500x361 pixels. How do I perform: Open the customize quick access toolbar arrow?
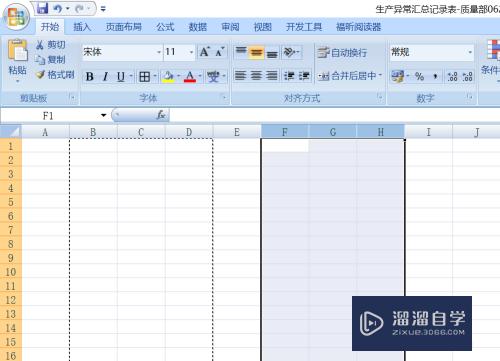[103, 9]
